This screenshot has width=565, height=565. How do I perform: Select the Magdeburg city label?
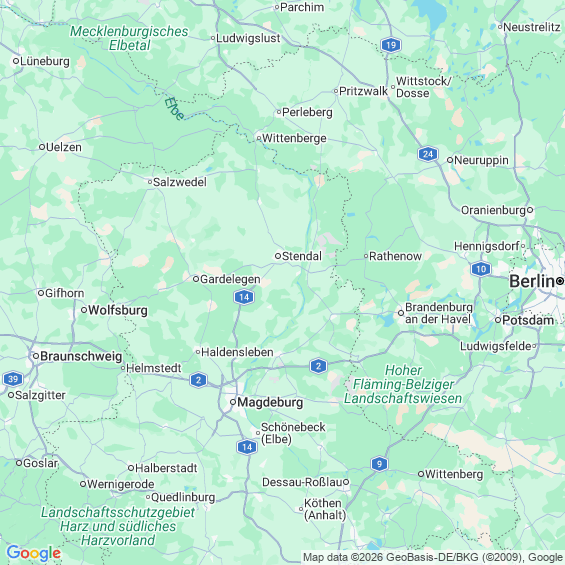pyautogui.click(x=270, y=402)
